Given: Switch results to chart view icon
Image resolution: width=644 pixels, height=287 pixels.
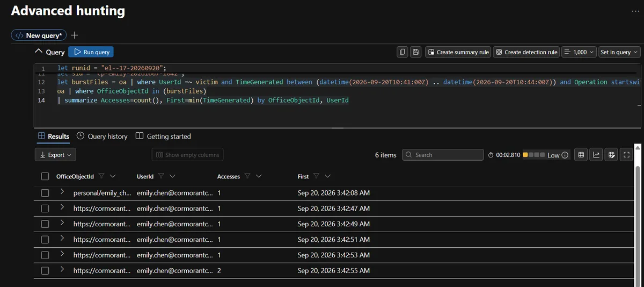Looking at the screenshot, I should (x=596, y=155).
